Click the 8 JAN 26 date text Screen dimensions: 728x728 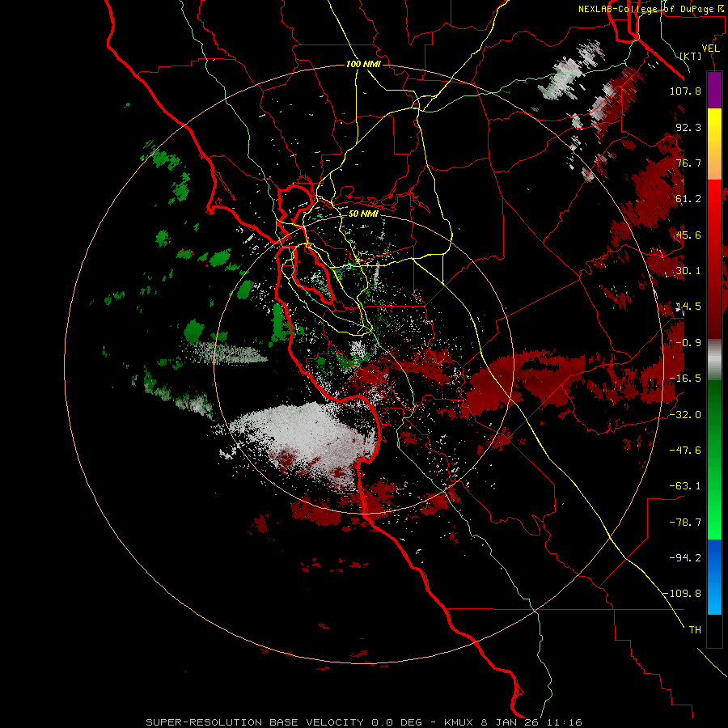tap(510, 722)
